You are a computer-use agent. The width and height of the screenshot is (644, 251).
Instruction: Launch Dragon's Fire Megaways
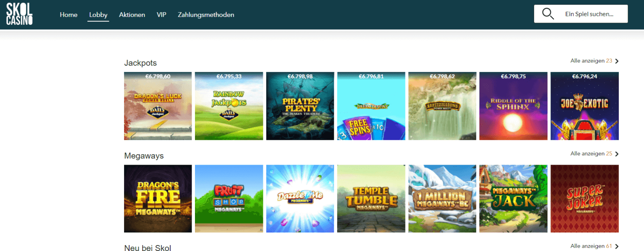tap(158, 199)
